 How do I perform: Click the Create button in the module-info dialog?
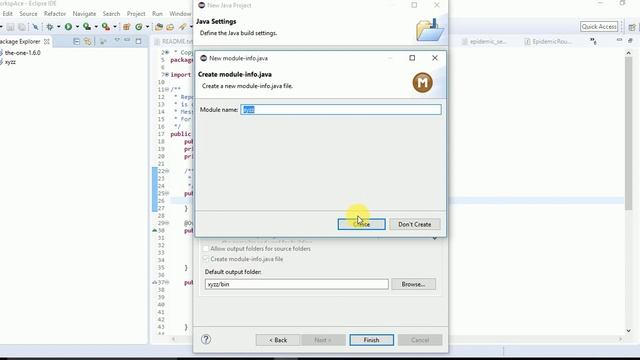361,224
